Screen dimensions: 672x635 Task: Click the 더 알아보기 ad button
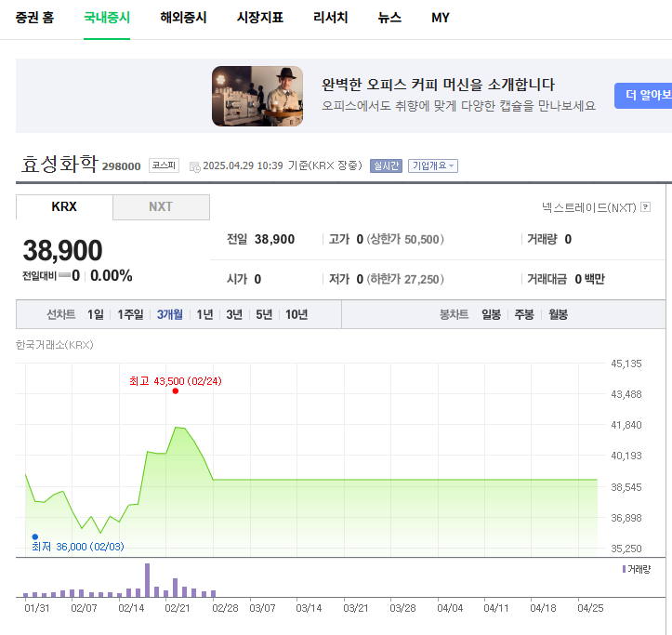(643, 95)
